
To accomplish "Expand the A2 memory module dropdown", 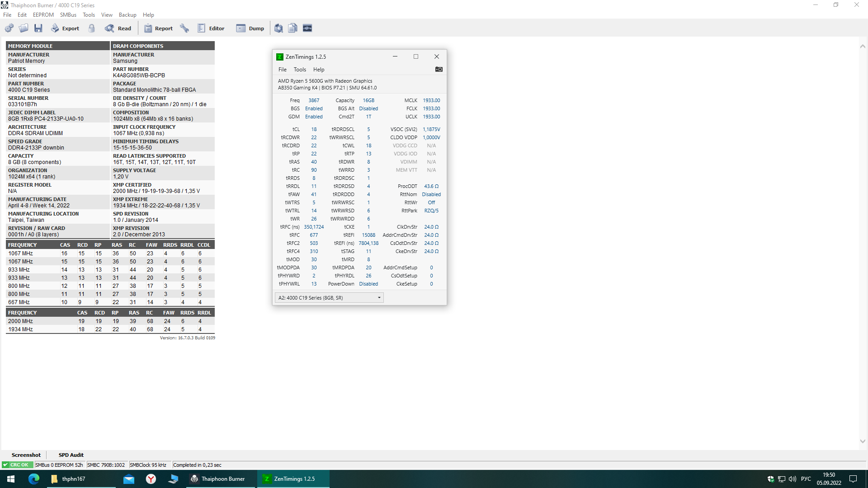I will coord(379,297).
